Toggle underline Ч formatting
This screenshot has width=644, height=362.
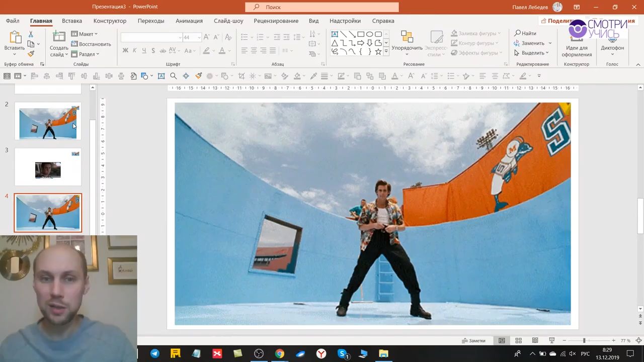pyautogui.click(x=144, y=51)
